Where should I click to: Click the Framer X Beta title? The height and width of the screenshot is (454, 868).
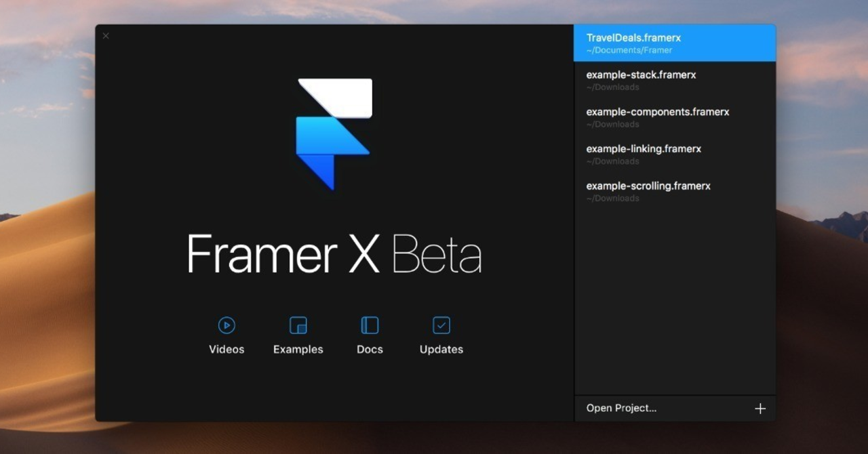point(334,254)
